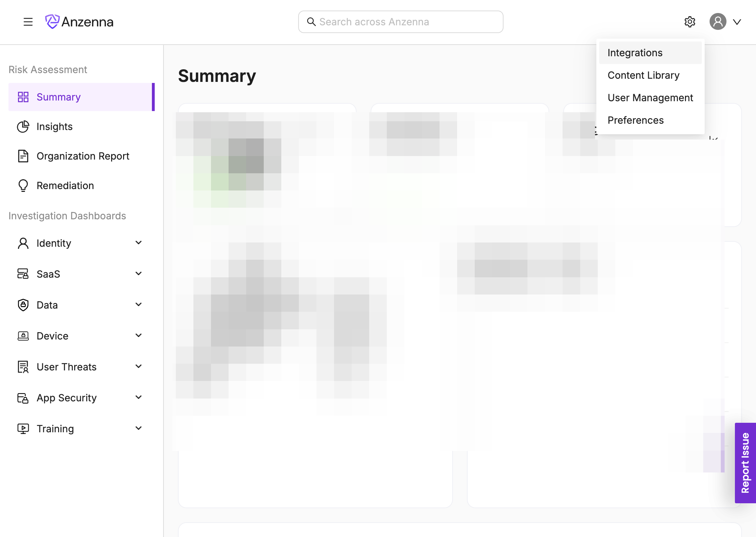Expand the App Security section

139,397
